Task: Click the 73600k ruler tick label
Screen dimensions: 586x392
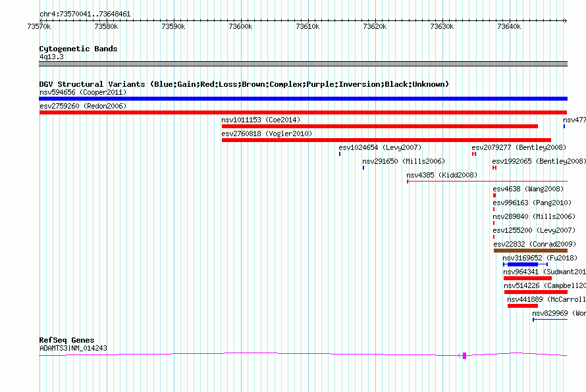Action: (x=240, y=26)
